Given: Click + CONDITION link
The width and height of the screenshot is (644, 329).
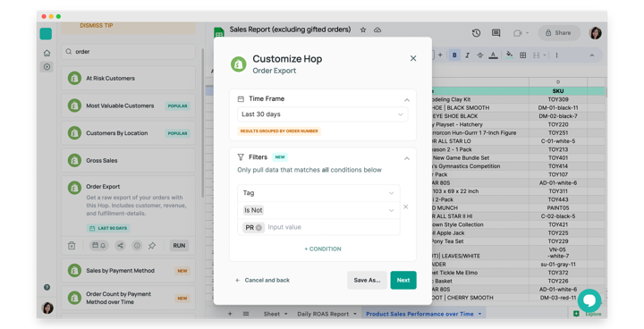Looking at the screenshot, I should coord(323,249).
